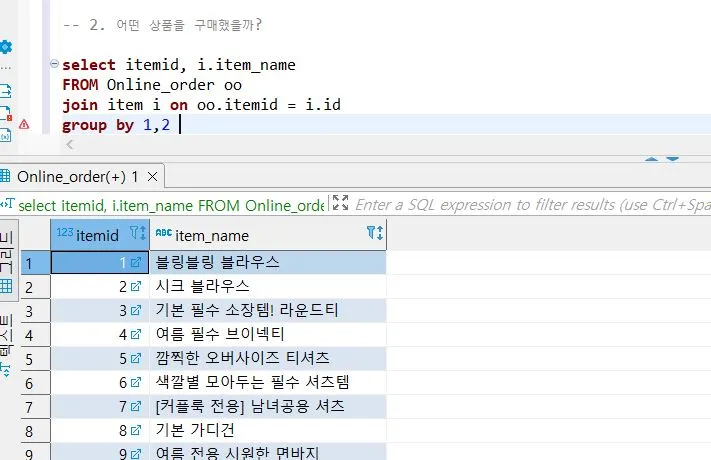This screenshot has height=460, width=711.
Task: Click the up arrow panel resize control
Action: click(652, 159)
